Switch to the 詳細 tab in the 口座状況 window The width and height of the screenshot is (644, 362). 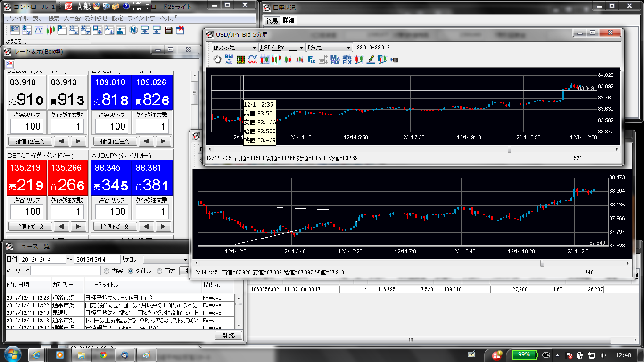click(x=288, y=20)
